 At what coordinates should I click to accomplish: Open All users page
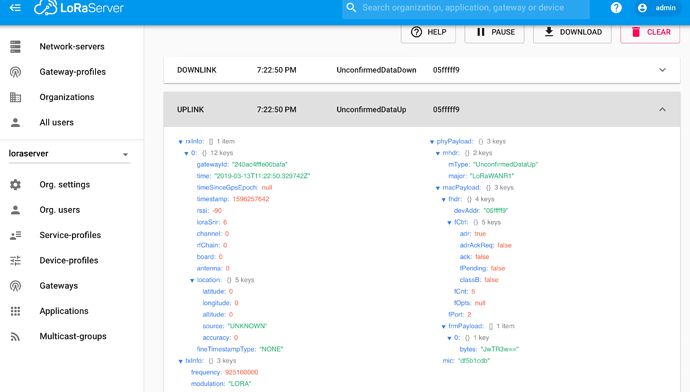(56, 122)
